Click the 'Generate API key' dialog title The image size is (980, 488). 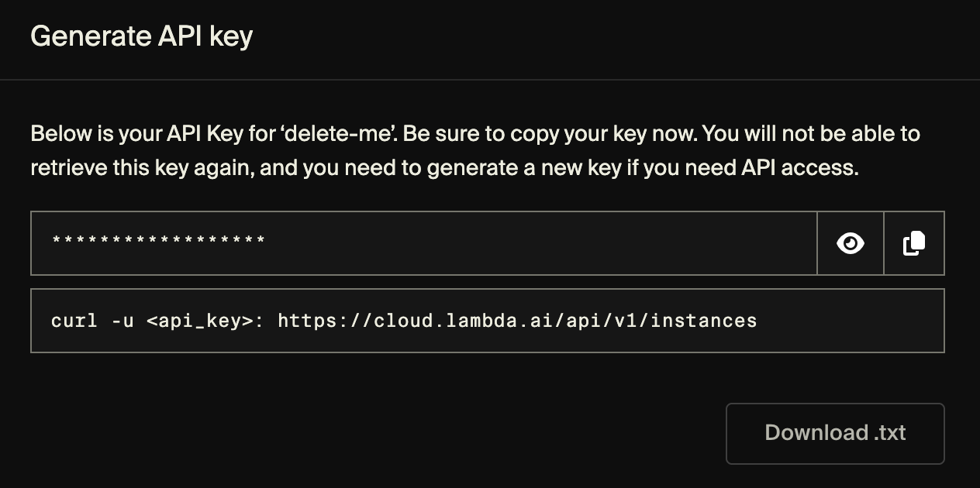pos(141,36)
